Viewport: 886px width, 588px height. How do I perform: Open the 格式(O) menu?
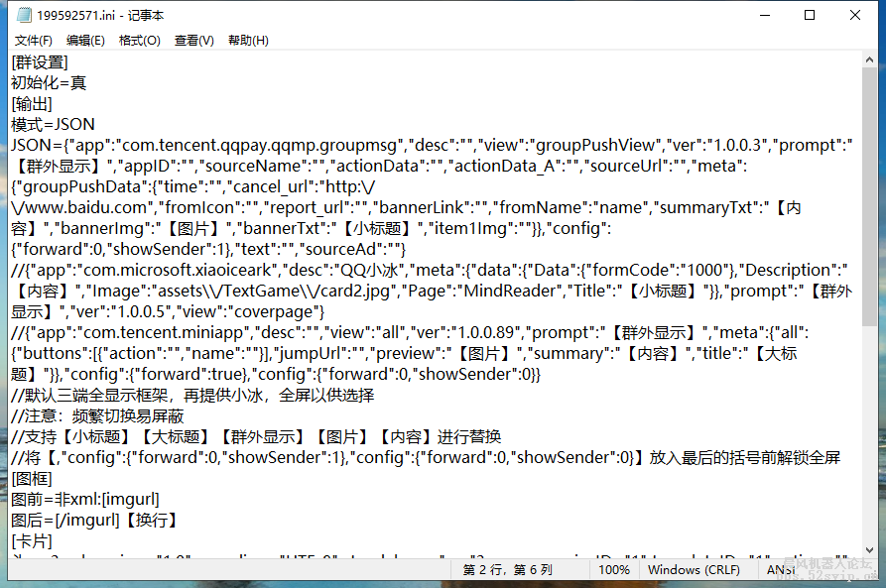pos(137,40)
